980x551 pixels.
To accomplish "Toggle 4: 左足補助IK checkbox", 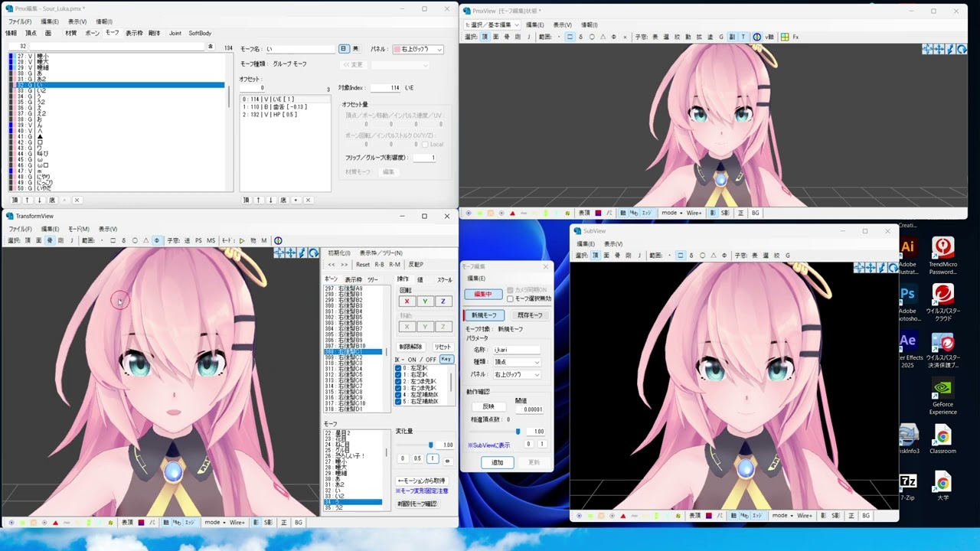I will click(398, 395).
